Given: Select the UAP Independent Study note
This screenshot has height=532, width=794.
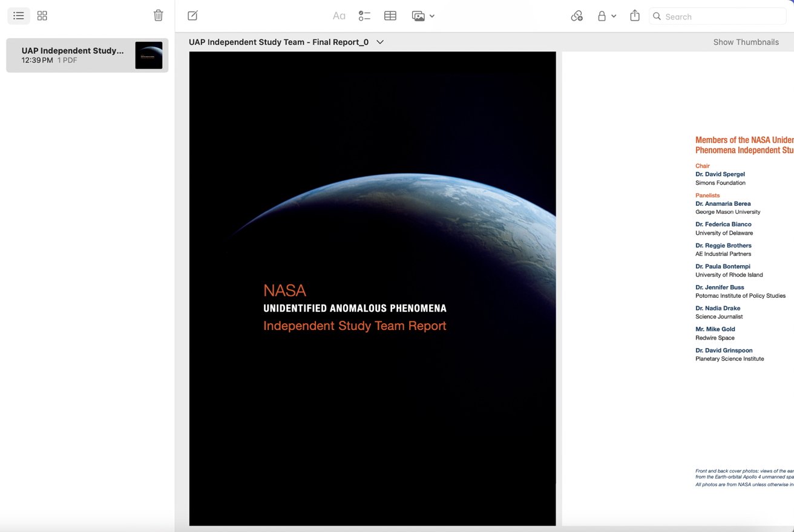Looking at the screenshot, I should coord(87,55).
